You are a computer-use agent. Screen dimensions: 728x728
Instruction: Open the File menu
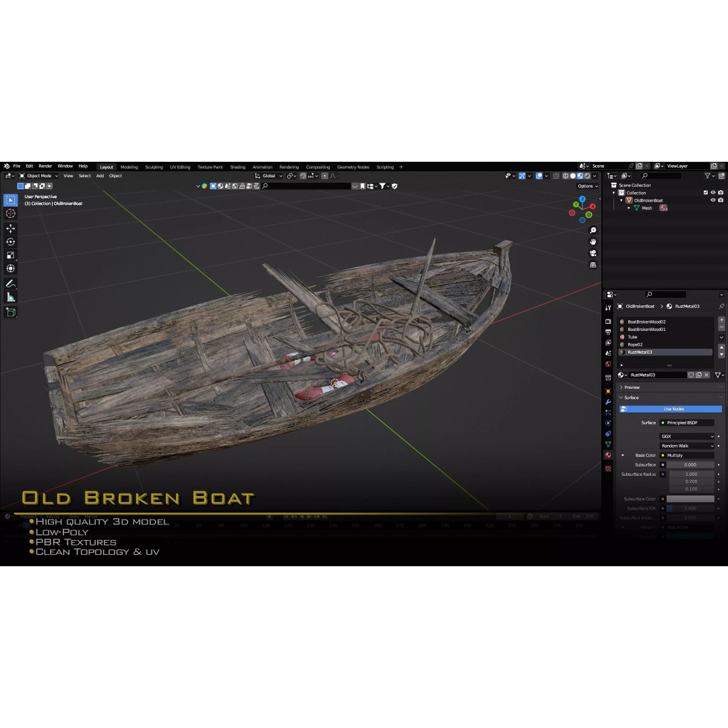[17, 166]
